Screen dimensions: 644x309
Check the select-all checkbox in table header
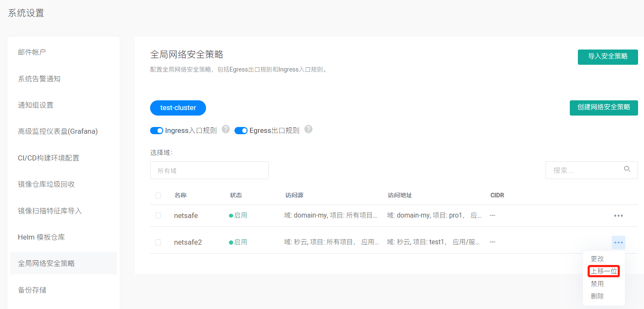pyautogui.click(x=158, y=196)
